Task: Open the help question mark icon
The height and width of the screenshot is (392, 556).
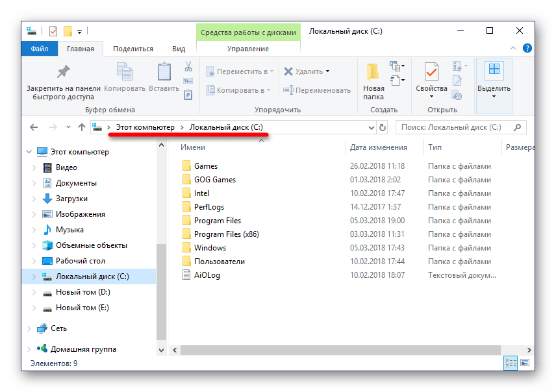Action: tap(527, 48)
